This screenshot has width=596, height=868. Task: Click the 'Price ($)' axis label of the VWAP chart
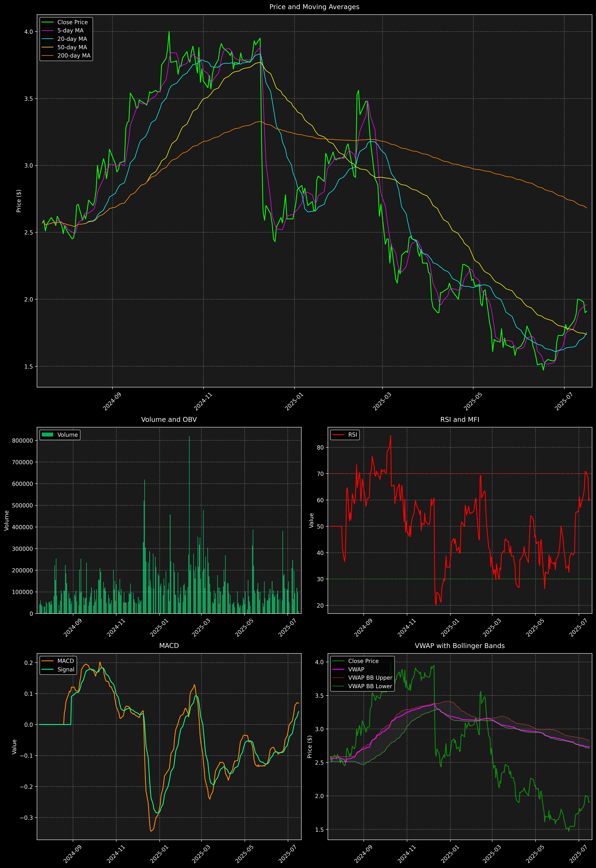pyautogui.click(x=310, y=747)
